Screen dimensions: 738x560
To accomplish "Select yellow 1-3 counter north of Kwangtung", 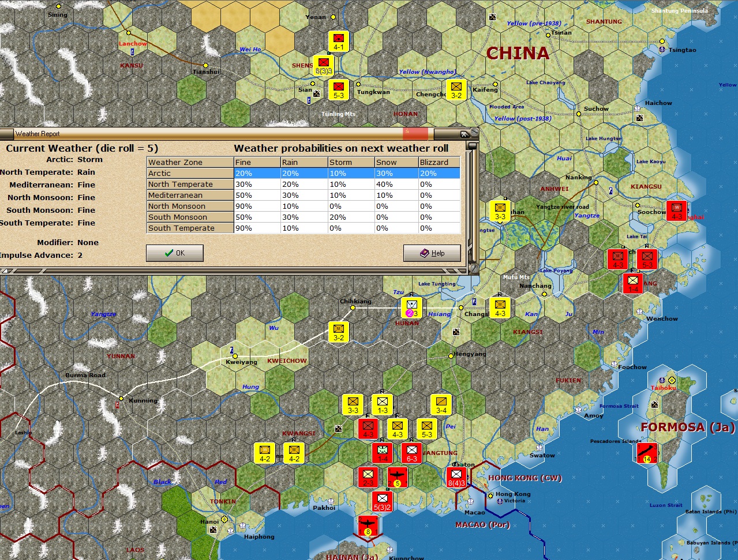I will click(383, 405).
